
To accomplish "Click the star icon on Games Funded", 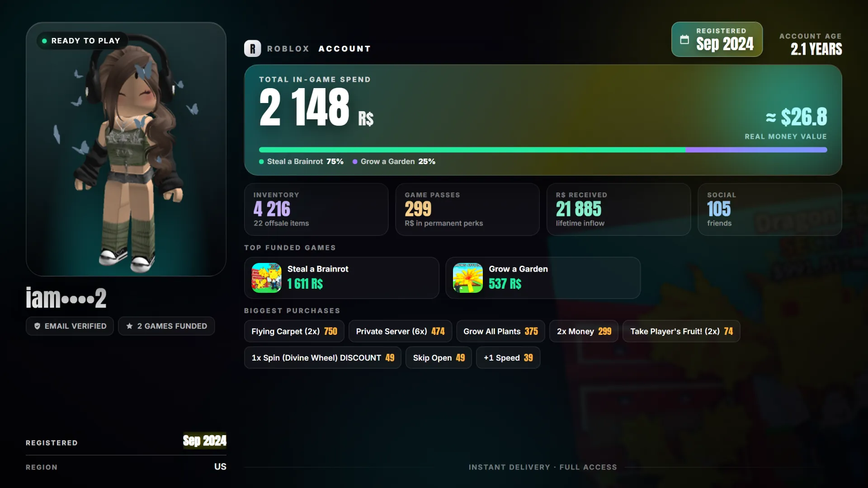I will [x=129, y=326].
